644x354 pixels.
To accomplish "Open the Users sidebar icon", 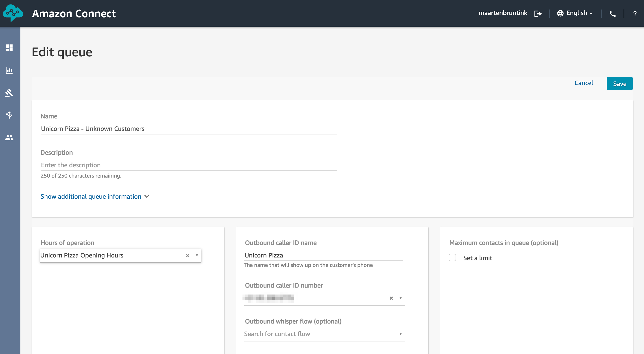I will (9, 138).
